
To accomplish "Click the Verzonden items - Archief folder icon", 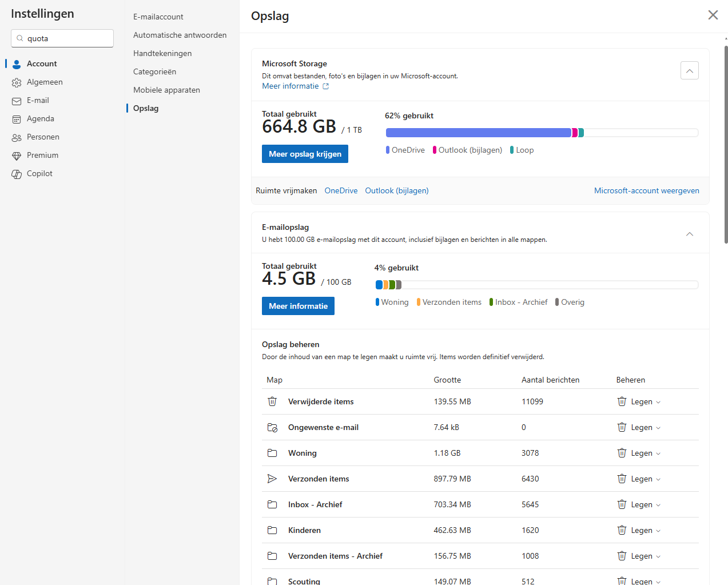I will pyautogui.click(x=272, y=556).
